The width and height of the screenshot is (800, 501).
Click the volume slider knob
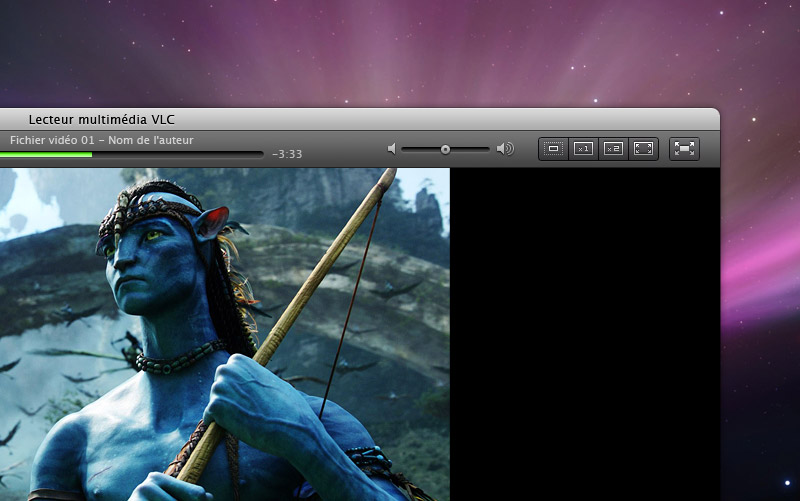[x=445, y=149]
